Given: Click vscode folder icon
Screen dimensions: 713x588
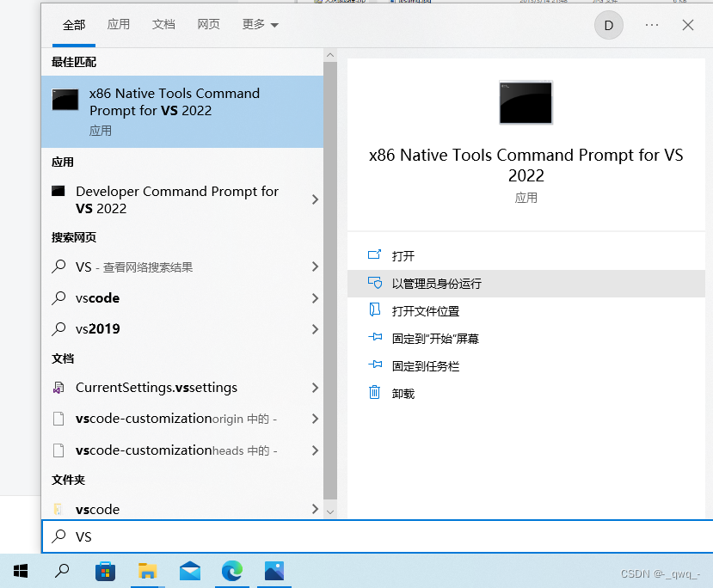Looking at the screenshot, I should tap(58, 509).
